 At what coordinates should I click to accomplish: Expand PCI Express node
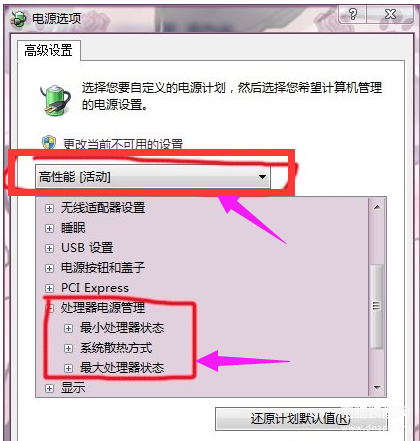(x=49, y=288)
